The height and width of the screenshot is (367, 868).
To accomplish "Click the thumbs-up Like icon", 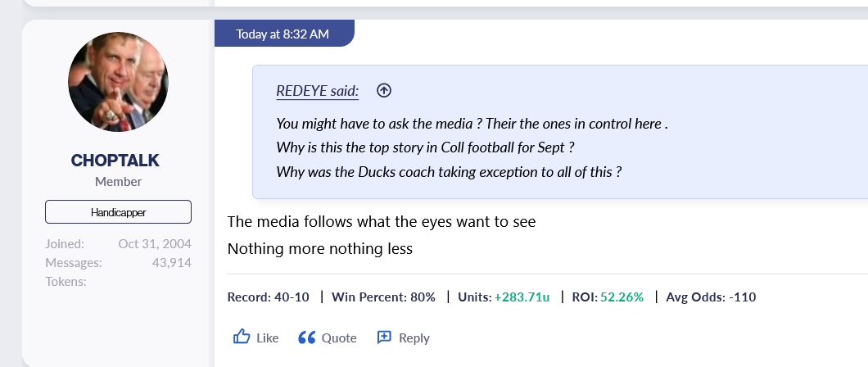I will click(242, 338).
